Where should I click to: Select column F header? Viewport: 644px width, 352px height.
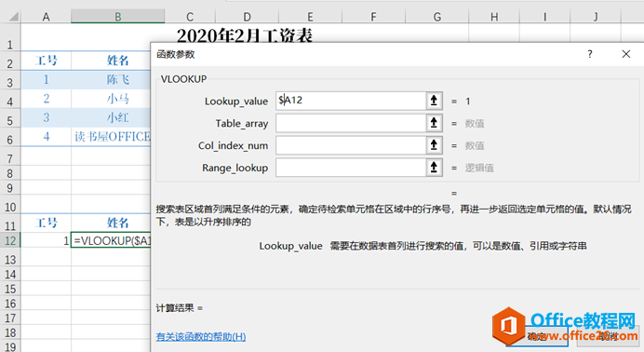(373, 17)
